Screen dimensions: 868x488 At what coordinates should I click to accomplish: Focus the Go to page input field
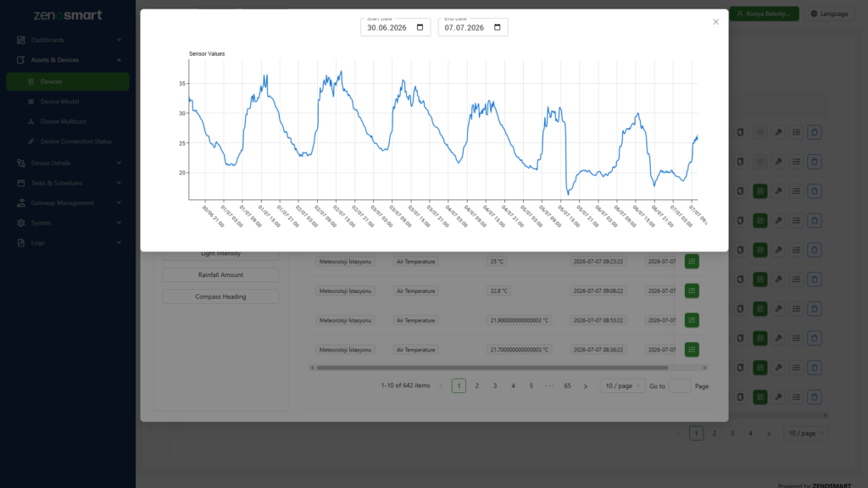[x=680, y=385]
